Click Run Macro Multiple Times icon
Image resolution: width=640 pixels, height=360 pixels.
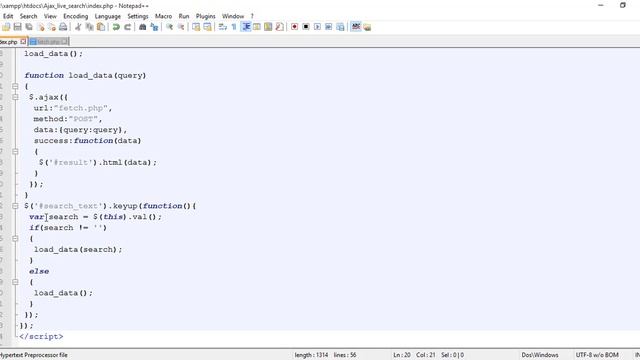coord(329,27)
